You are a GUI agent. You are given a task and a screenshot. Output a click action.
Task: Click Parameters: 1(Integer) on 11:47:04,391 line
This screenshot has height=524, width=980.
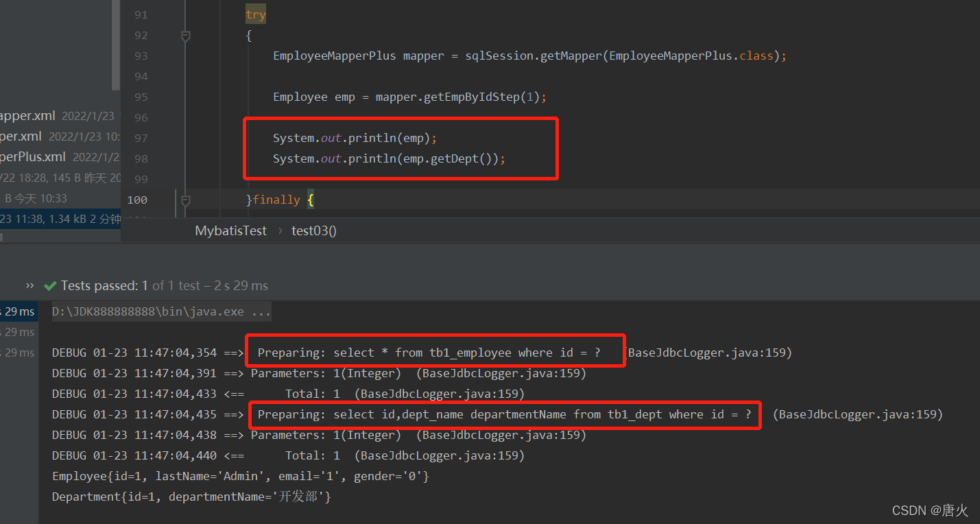coord(326,373)
